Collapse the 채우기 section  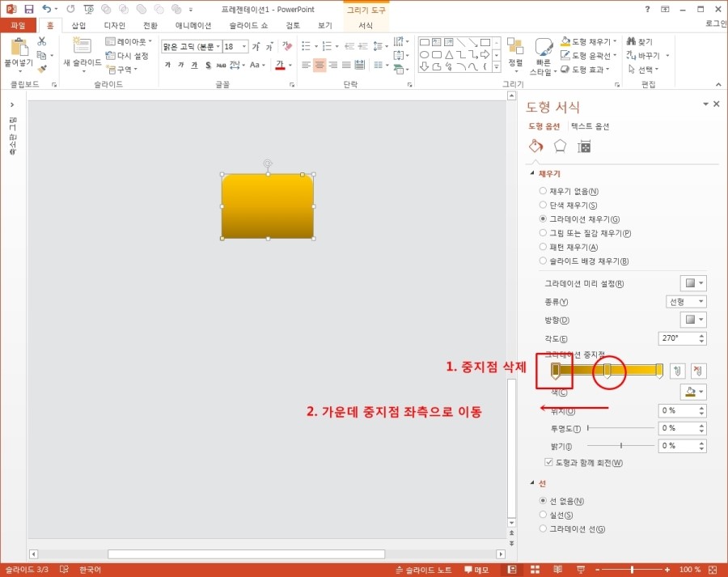click(x=532, y=173)
